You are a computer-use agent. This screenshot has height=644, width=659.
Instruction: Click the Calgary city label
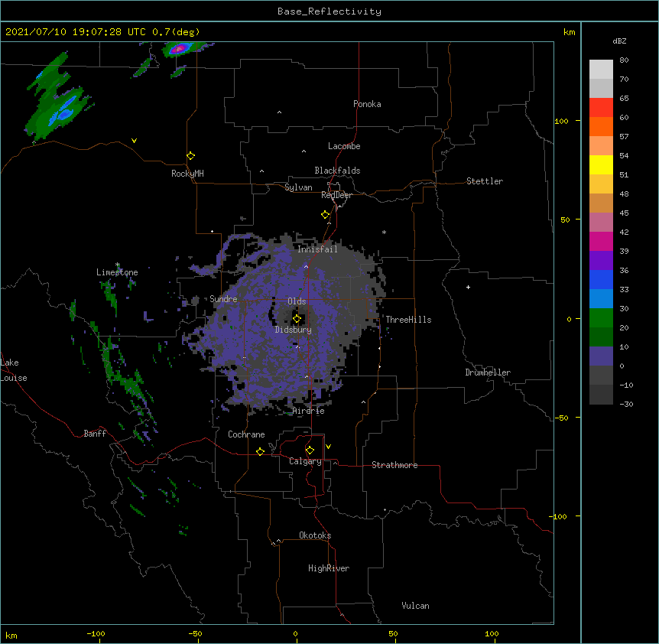305,461
